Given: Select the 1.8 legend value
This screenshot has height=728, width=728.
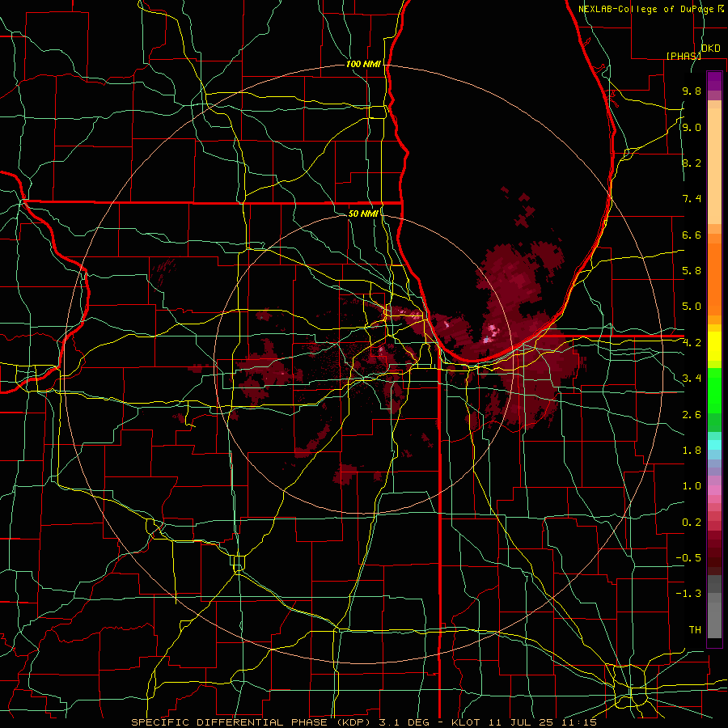Looking at the screenshot, I should click(692, 451).
